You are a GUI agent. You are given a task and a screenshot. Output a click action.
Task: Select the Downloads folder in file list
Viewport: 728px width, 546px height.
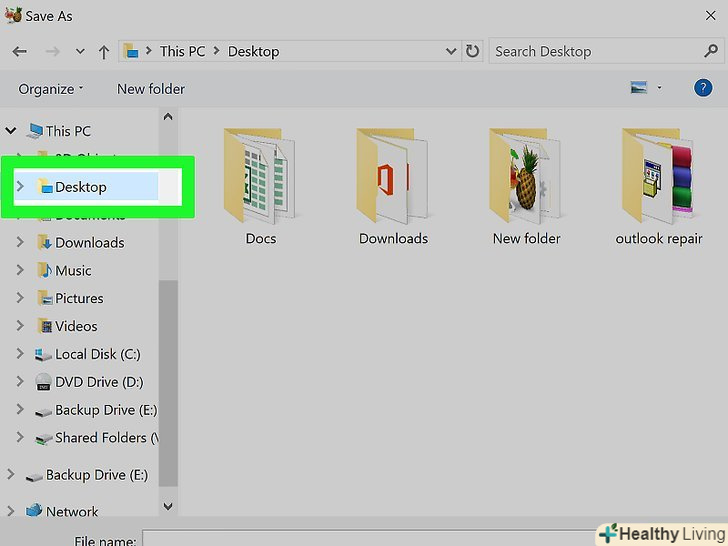click(x=393, y=187)
